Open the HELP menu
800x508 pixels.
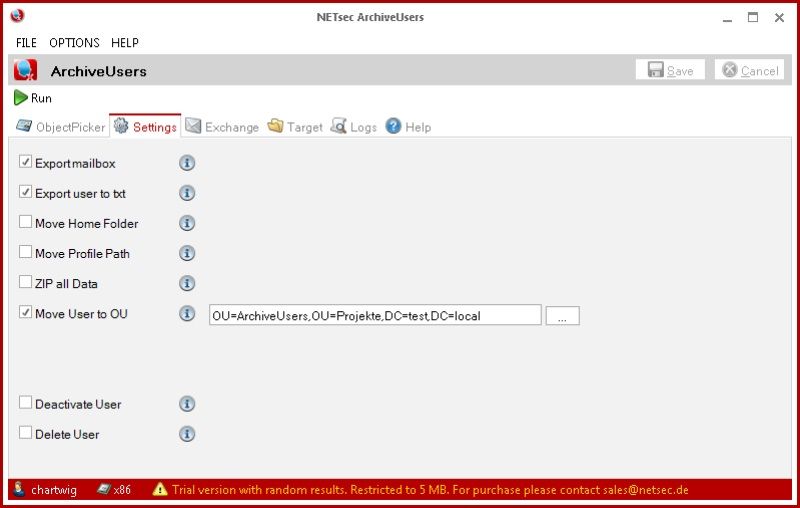coord(125,43)
